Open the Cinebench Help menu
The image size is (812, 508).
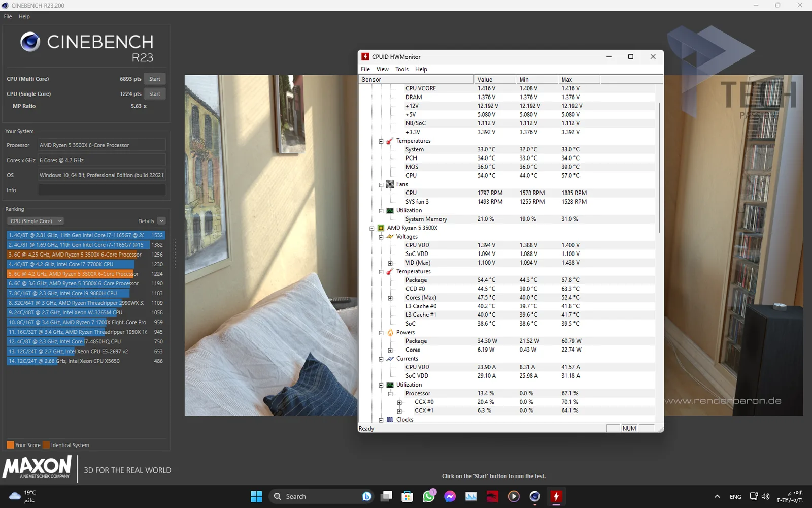tap(24, 16)
